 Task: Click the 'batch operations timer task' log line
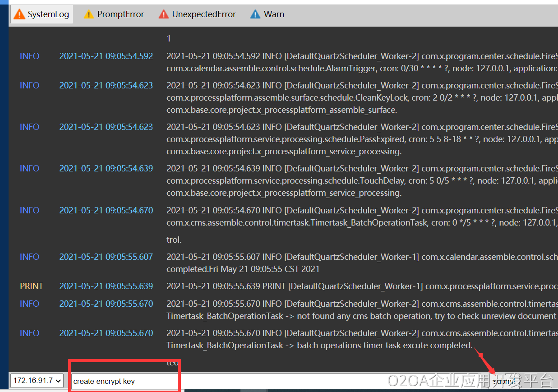pos(319,345)
